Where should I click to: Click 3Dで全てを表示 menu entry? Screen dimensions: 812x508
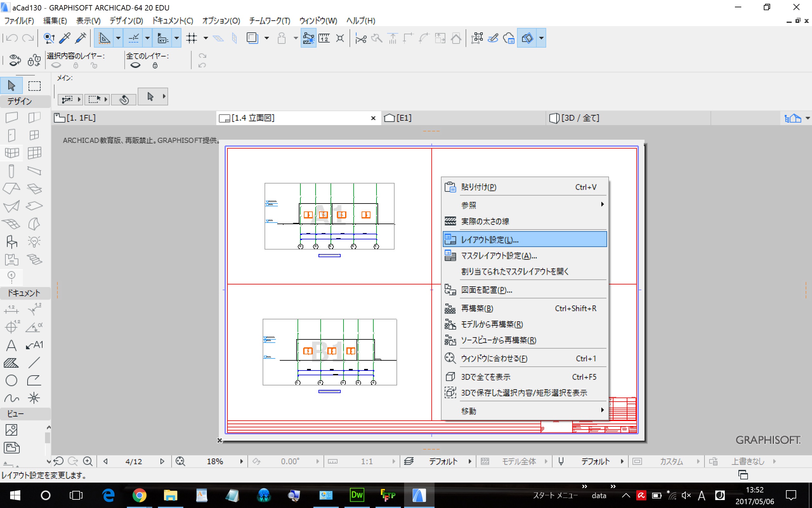click(x=525, y=377)
